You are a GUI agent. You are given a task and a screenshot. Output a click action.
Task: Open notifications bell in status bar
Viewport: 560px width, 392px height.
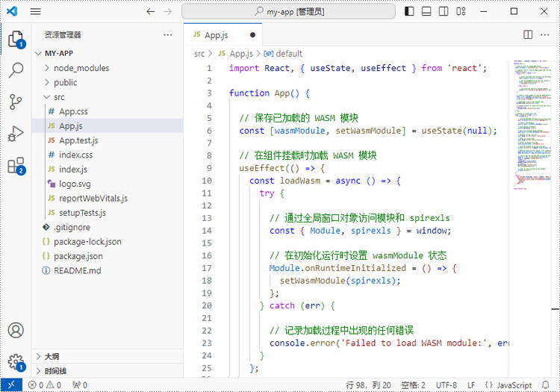pos(546,385)
